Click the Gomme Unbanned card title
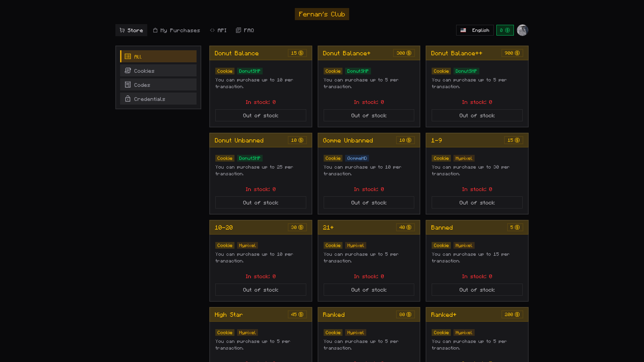The height and width of the screenshot is (362, 644). (x=348, y=140)
